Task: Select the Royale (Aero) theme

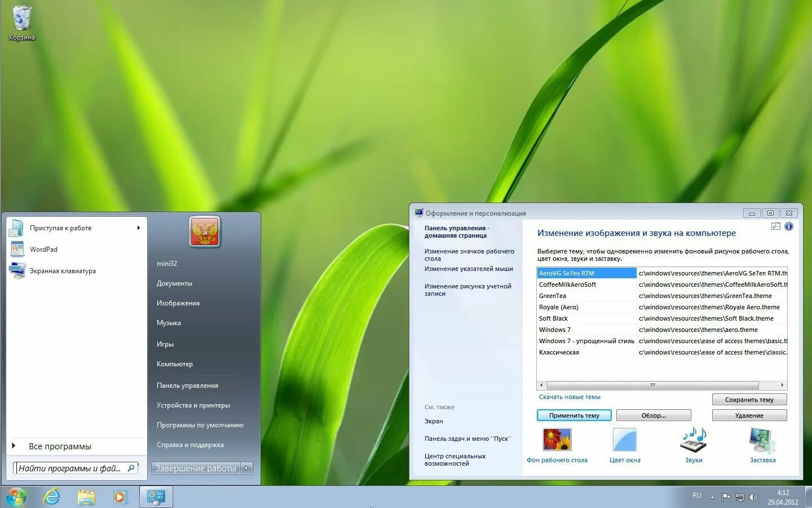Action: [x=662, y=307]
